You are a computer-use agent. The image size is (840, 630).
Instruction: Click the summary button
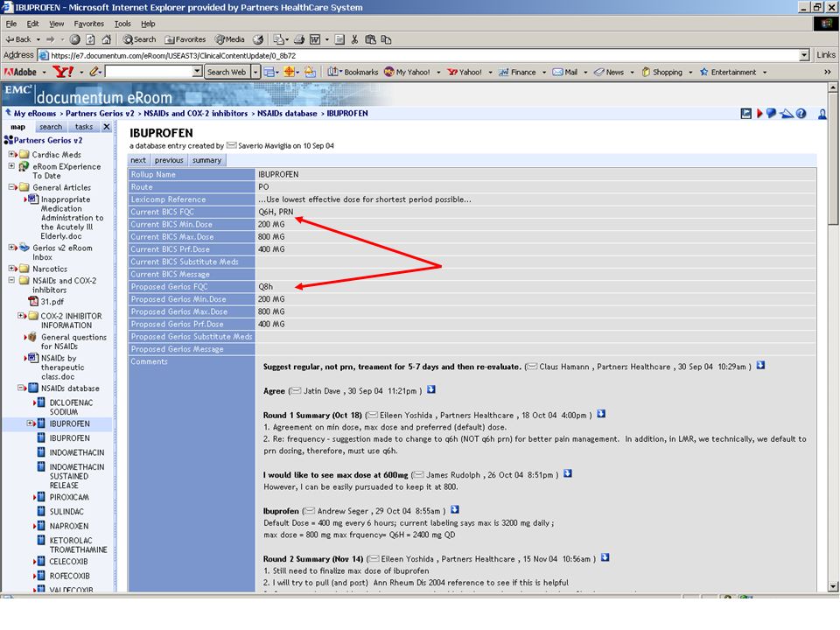click(206, 160)
